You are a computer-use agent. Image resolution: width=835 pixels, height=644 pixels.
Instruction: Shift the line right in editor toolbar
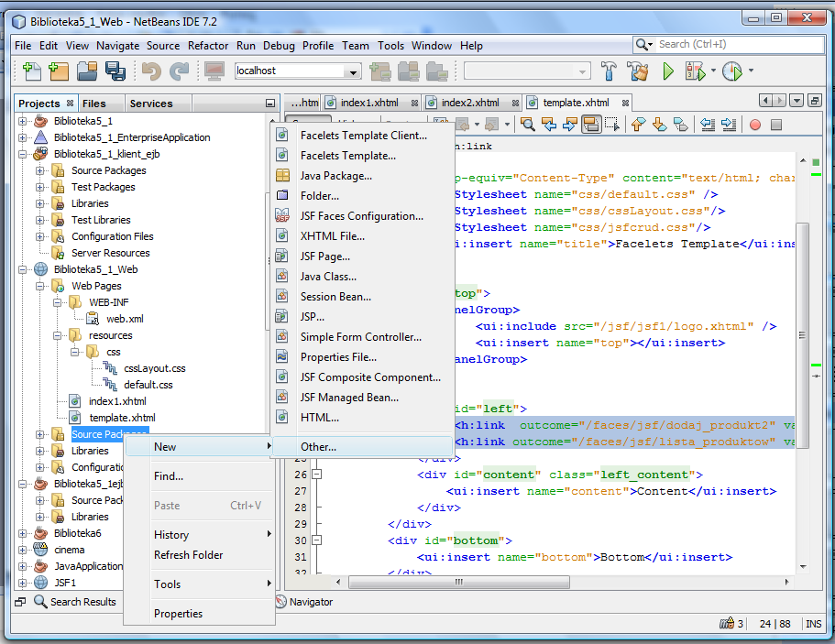(728, 125)
